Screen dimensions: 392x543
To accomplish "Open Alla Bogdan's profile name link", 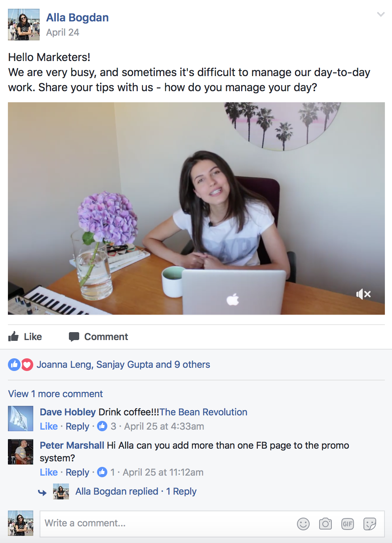I will [77, 17].
